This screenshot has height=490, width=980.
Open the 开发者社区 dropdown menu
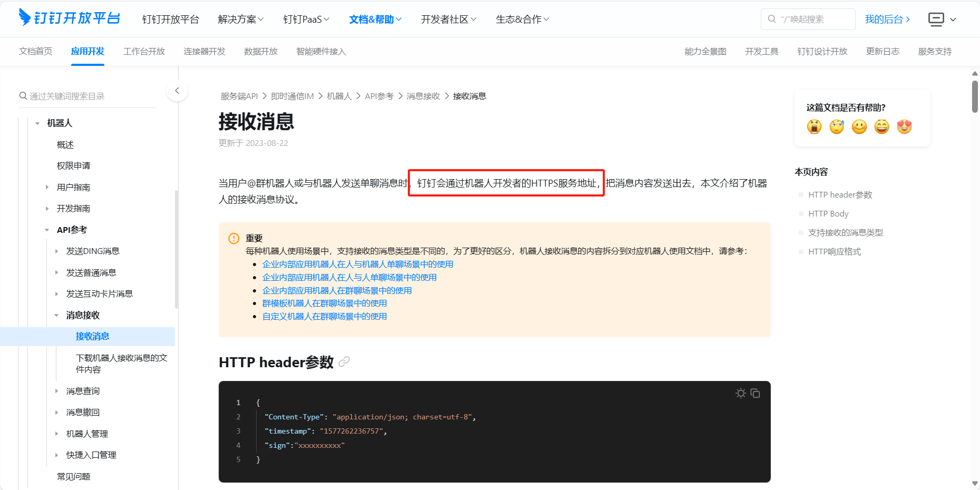coord(449,19)
